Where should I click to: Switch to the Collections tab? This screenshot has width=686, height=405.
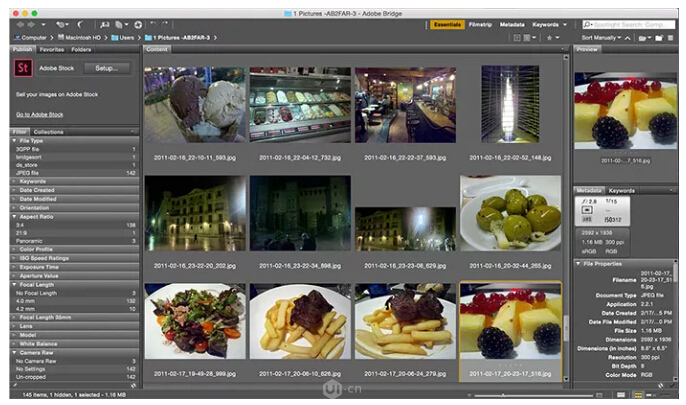tap(48, 131)
